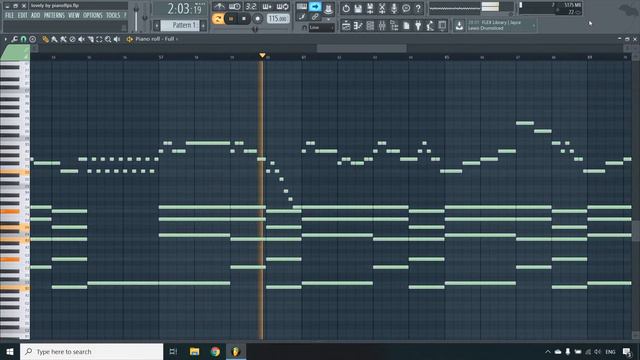Toggle the 3.2 countdown before recording

(x=251, y=7)
